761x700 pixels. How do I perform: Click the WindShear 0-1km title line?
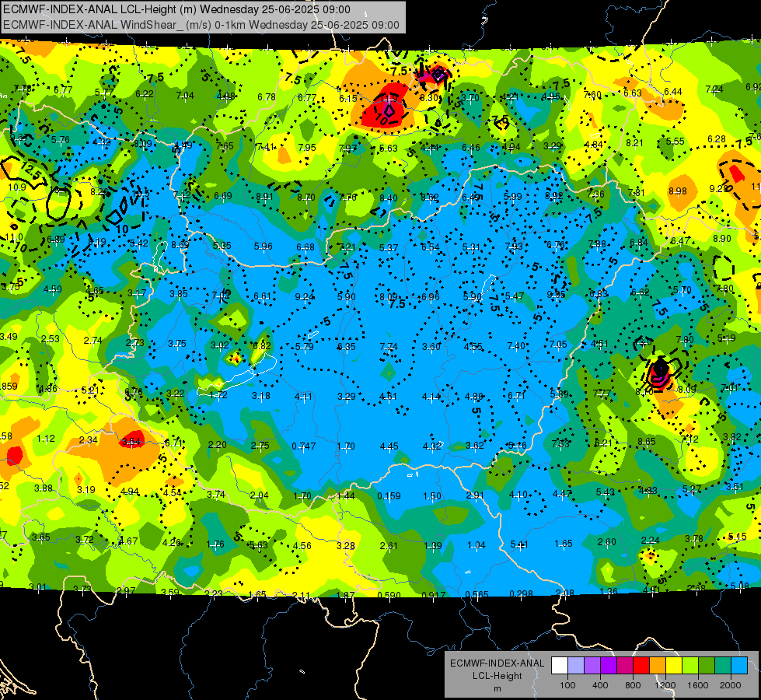201,25
